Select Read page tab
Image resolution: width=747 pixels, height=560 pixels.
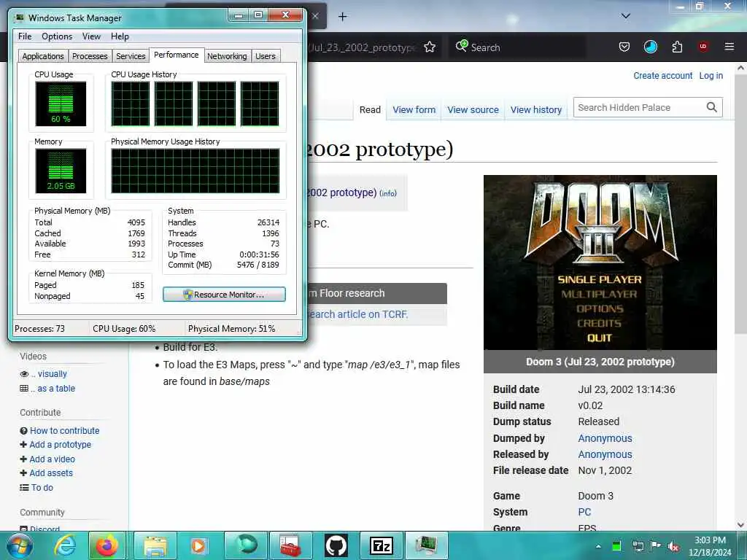(370, 109)
